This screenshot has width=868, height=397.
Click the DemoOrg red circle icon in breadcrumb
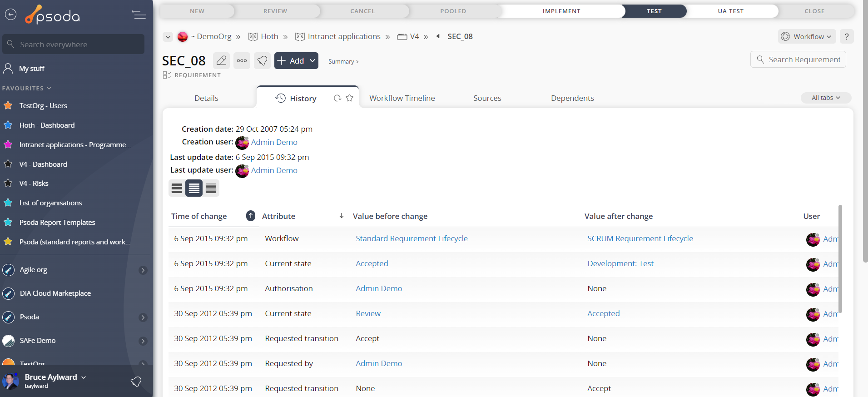point(183,37)
